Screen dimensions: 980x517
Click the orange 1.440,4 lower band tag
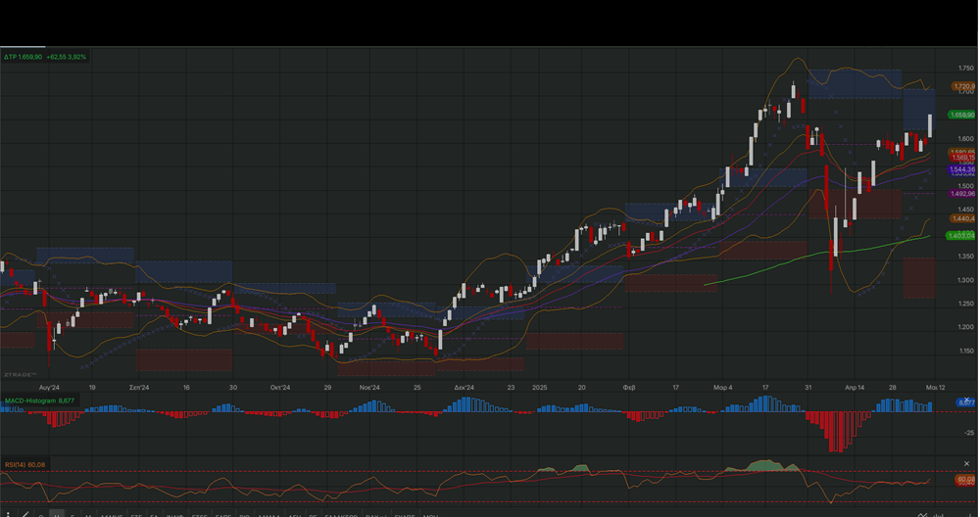point(962,218)
